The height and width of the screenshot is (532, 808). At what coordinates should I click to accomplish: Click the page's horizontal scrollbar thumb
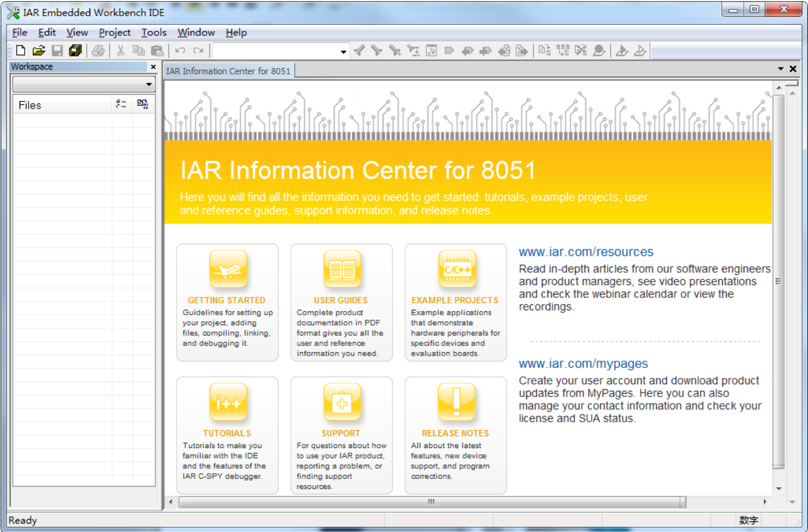click(x=431, y=502)
